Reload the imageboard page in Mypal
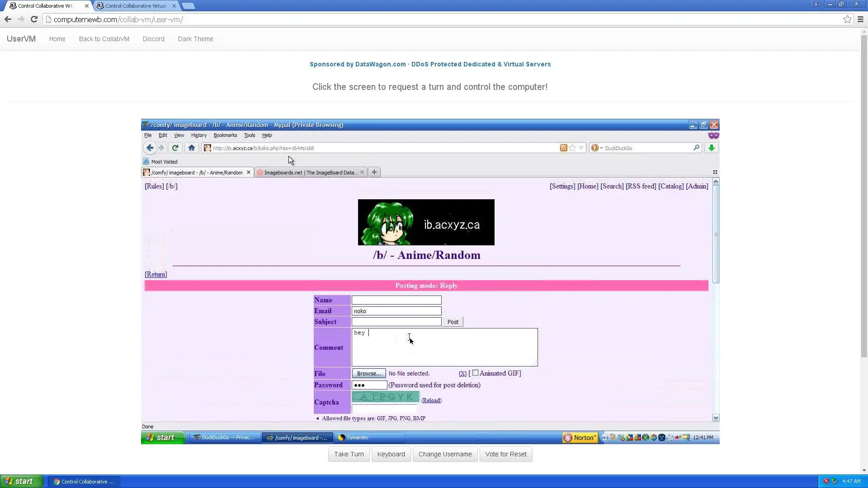Viewport: 868px width, 488px height. [175, 148]
